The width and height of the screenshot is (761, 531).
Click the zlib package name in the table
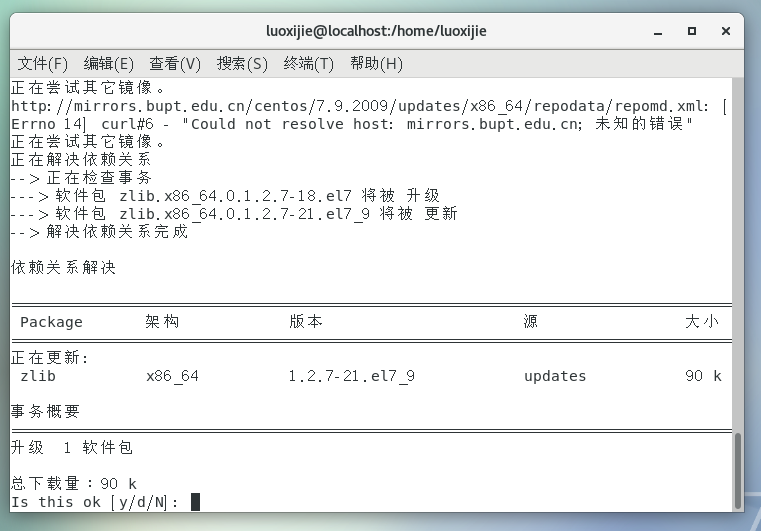tap(38, 376)
